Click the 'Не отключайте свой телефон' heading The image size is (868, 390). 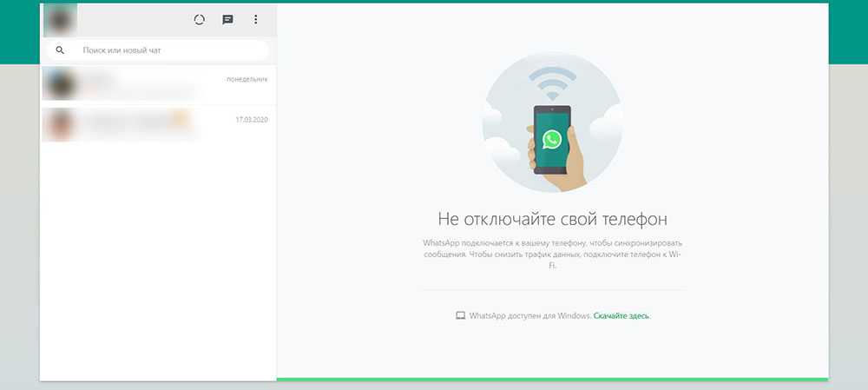[x=552, y=218]
